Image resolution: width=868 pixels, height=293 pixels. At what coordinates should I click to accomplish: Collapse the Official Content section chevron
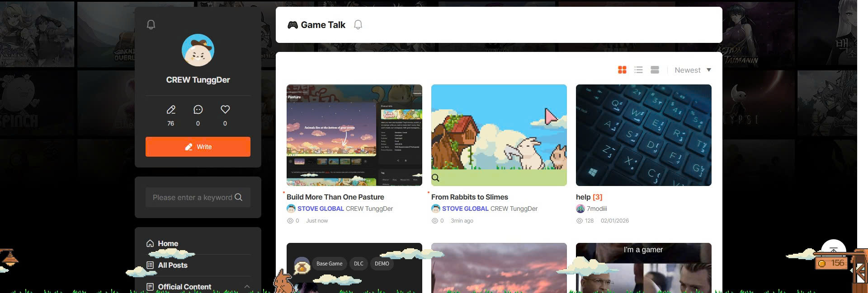(x=247, y=287)
